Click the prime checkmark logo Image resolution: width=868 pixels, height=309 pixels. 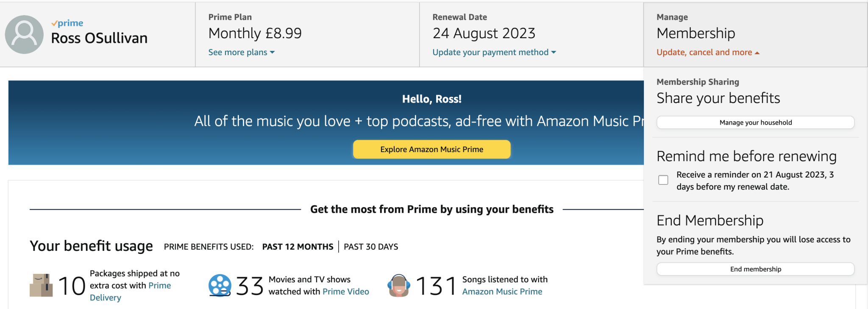pyautogui.click(x=67, y=23)
